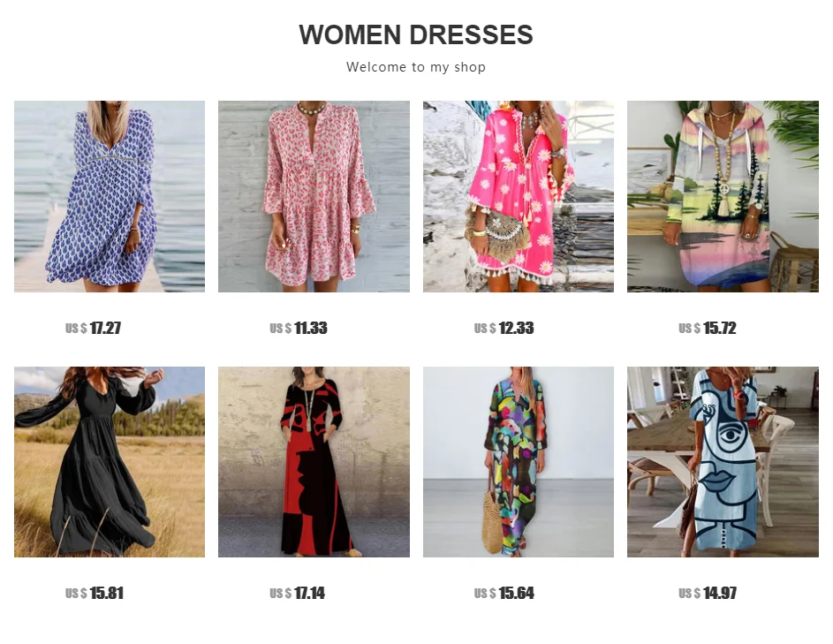Screen dimensions: 833x644
Task: Click the Welcome to my shop subtitle
Action: (416, 67)
